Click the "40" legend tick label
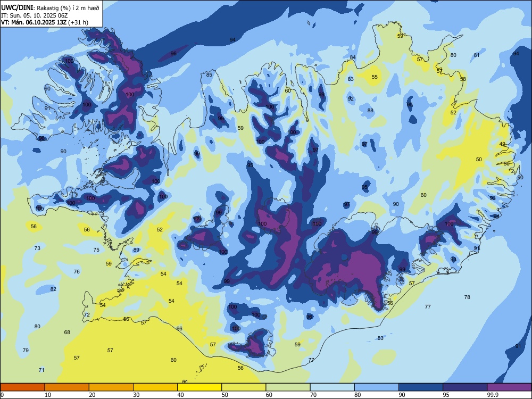Image resolution: width=532 pixels, height=399 pixels. click(x=180, y=395)
